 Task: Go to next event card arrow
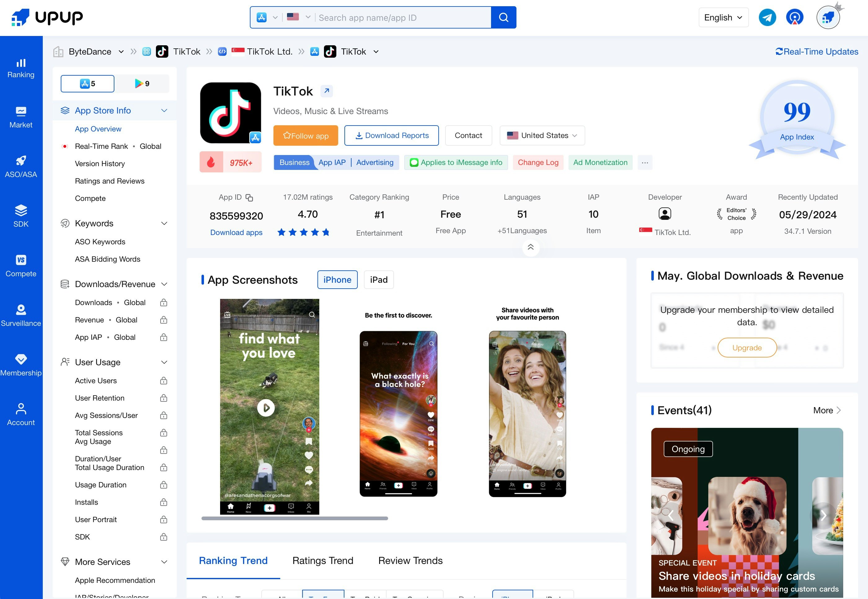point(823,516)
